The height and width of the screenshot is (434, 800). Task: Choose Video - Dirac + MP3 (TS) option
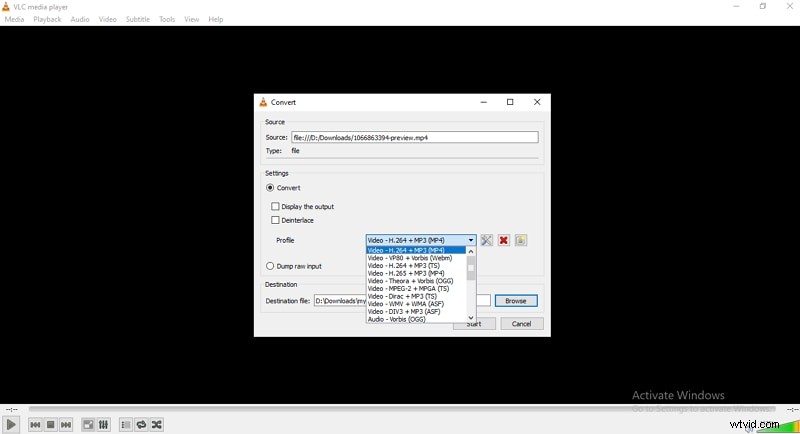(416, 296)
